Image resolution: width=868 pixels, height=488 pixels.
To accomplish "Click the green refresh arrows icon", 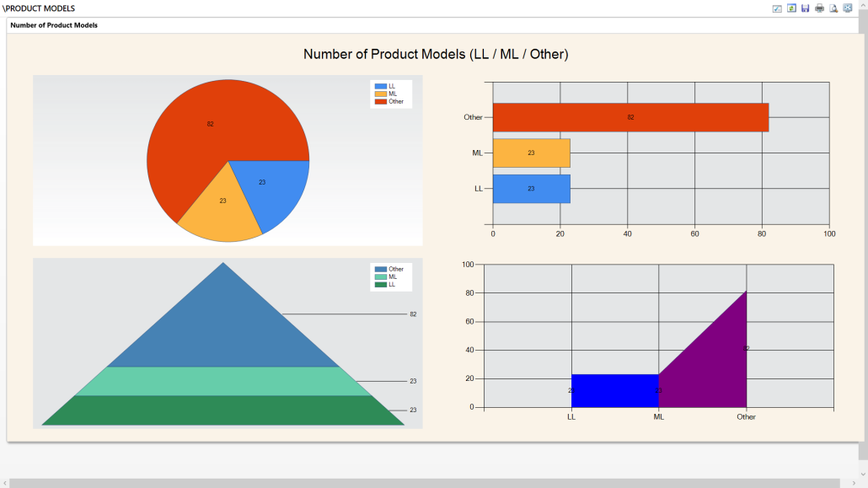I will click(791, 8).
